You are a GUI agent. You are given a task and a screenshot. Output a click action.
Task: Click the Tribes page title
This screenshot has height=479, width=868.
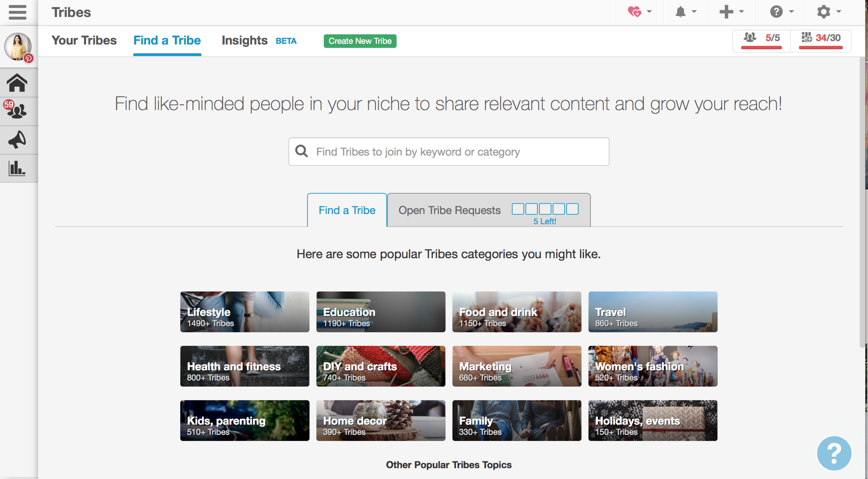(x=71, y=12)
